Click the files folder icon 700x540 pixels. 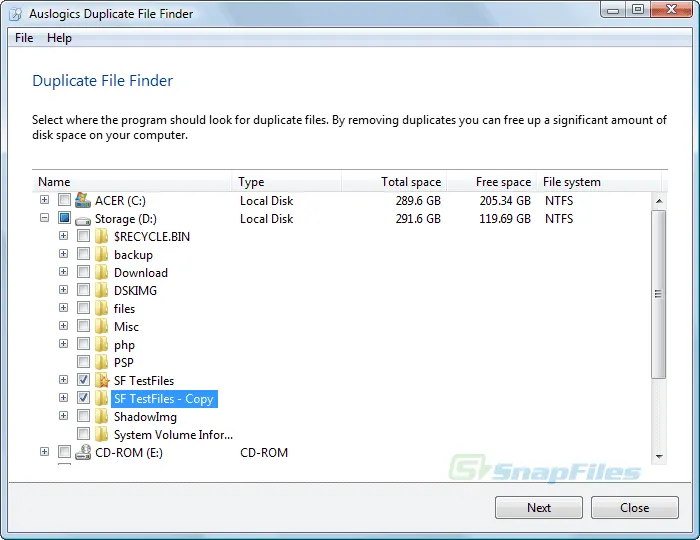click(x=102, y=308)
